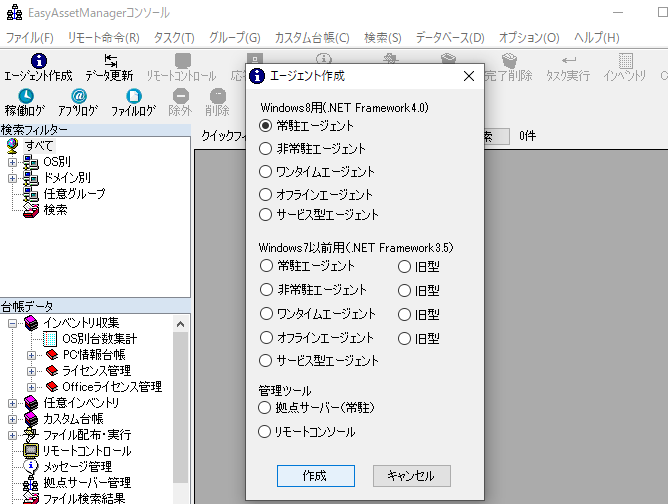
Task: Select Windows7 常駐エージェント radio button
Action: [x=266, y=266]
